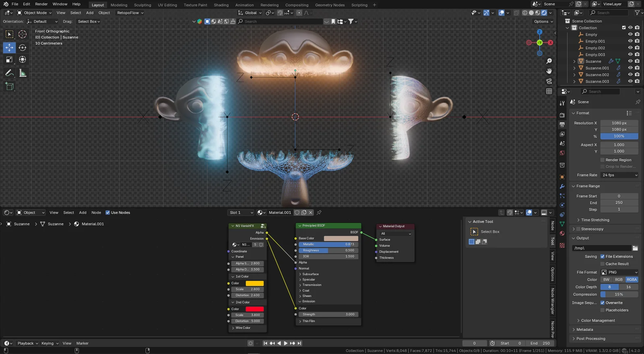
Task: Click the viewport zoom magnifier icon
Action: pos(549,61)
